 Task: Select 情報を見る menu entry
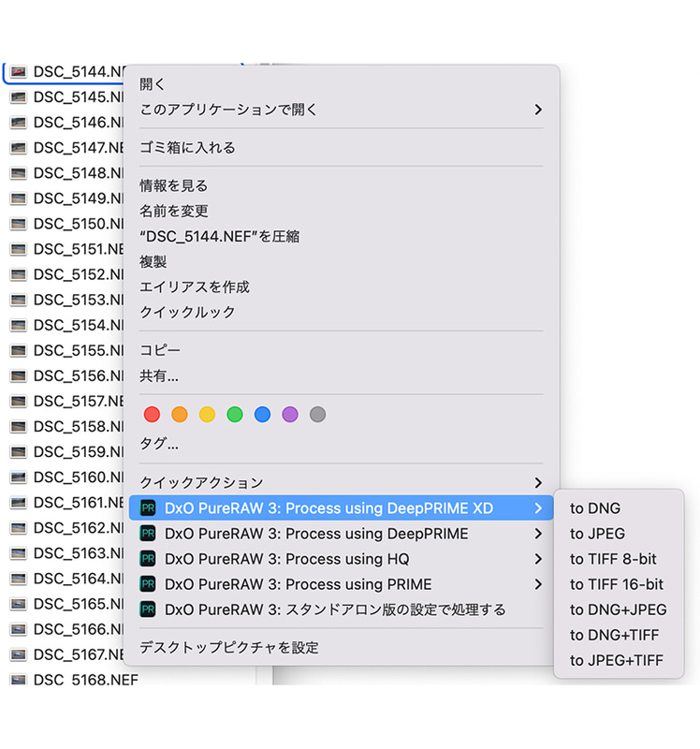[174, 185]
